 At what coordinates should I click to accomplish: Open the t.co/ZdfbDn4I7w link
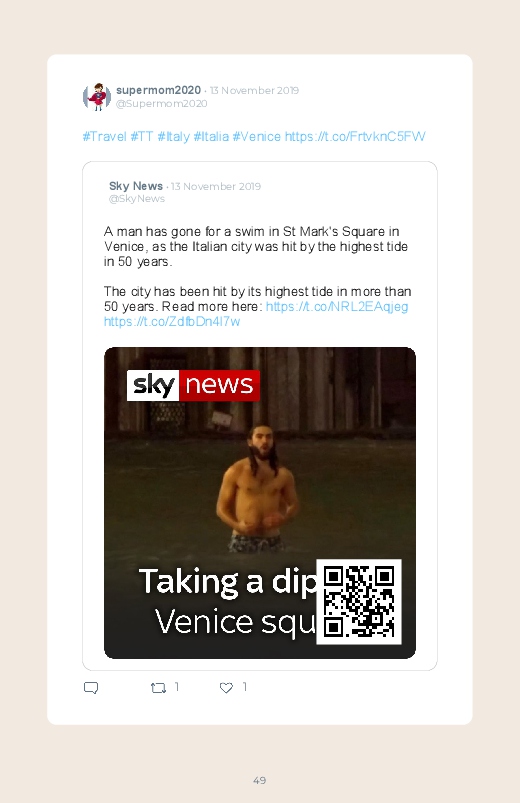(x=172, y=322)
